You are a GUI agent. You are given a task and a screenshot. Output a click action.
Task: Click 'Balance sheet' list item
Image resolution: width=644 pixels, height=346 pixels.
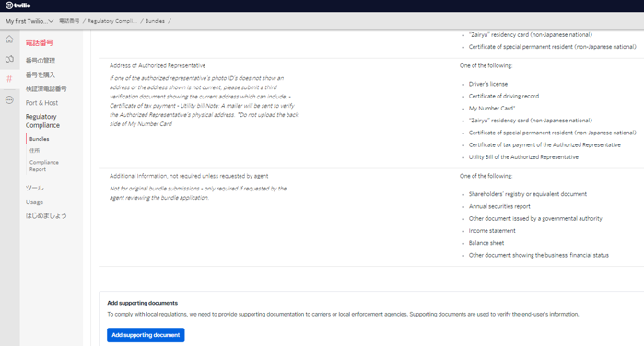click(x=486, y=243)
